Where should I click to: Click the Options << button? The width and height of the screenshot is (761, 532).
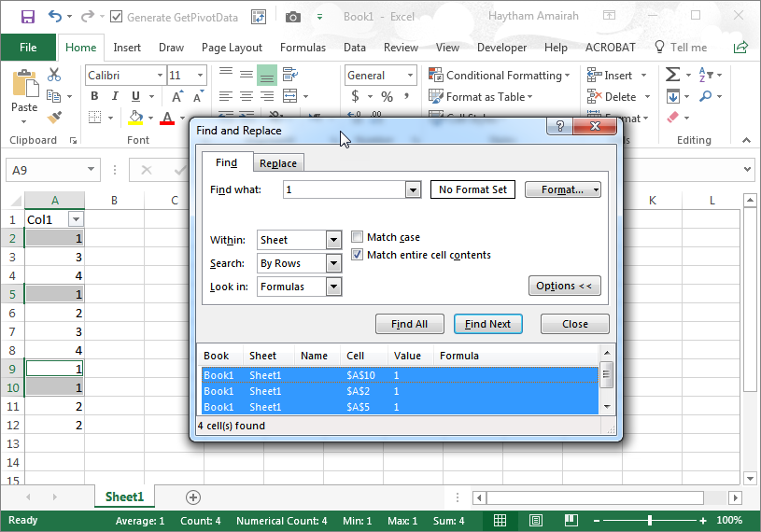click(x=564, y=286)
